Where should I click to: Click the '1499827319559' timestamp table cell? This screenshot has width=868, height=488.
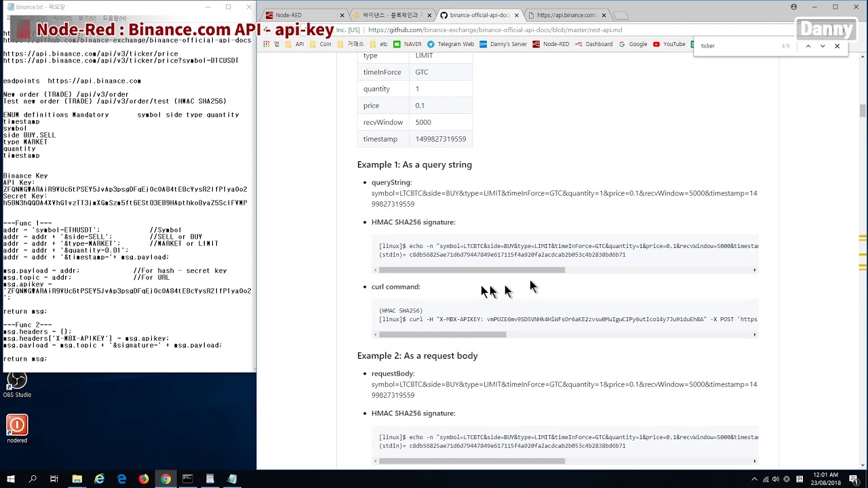[441, 139]
